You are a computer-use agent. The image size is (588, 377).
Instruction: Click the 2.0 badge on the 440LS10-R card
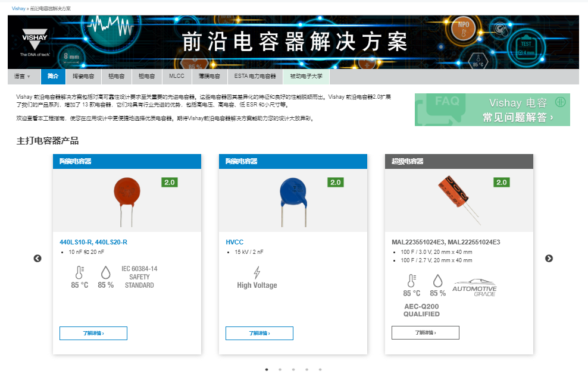170,182
